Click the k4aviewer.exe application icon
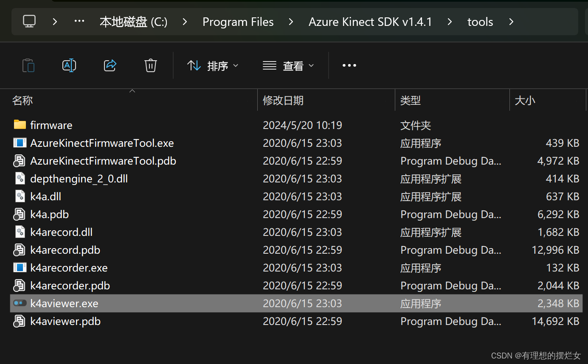The width and height of the screenshot is (588, 364). coord(20,303)
